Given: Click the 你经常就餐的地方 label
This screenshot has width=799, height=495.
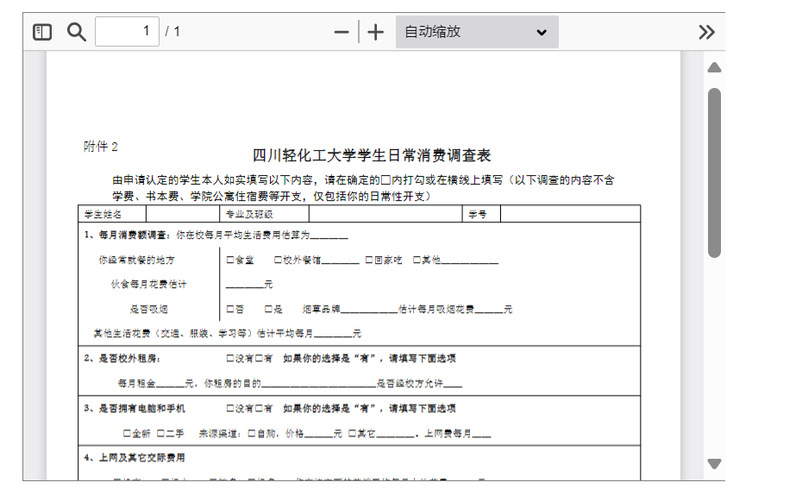Looking at the screenshot, I should 137,260.
